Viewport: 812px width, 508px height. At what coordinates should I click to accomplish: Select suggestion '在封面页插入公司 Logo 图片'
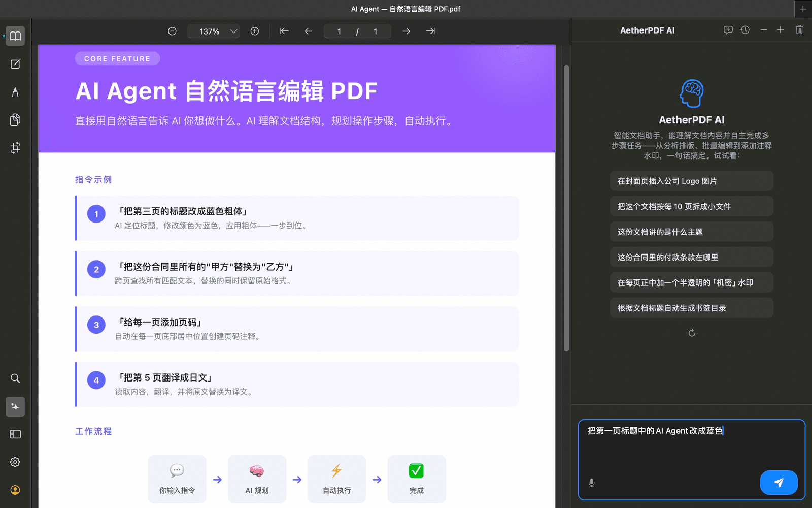coord(692,181)
